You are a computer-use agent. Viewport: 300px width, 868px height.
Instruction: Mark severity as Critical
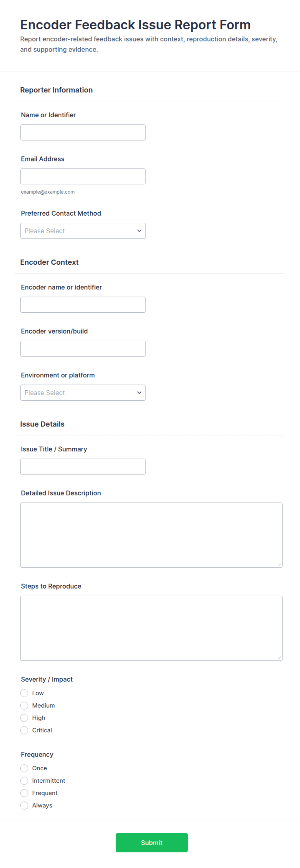[24, 730]
